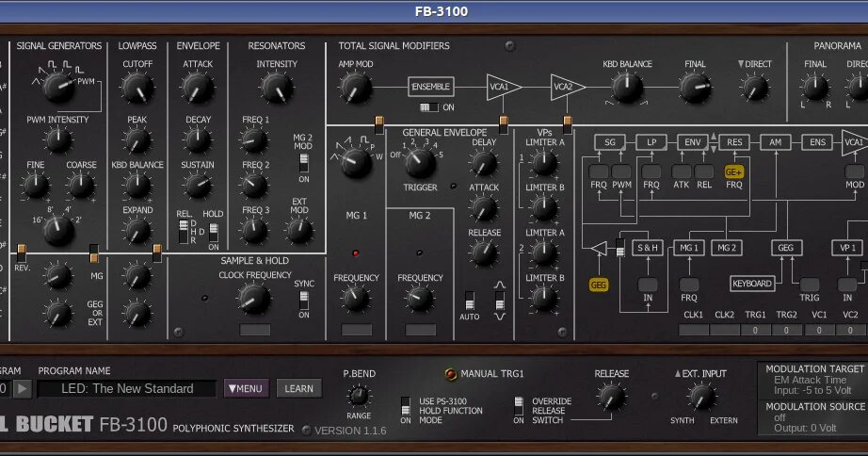Click the next program arrow button
Screen dimensions: 868x456
point(23,389)
